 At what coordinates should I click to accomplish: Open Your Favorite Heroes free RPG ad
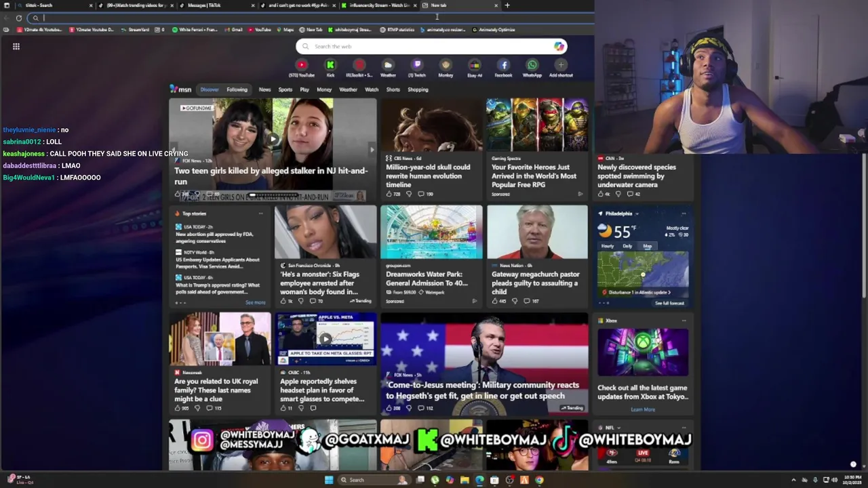click(537, 149)
